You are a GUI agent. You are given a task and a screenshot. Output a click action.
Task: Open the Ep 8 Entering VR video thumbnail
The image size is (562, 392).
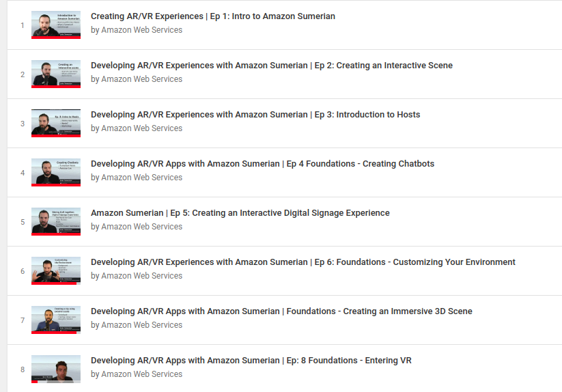[56, 369]
